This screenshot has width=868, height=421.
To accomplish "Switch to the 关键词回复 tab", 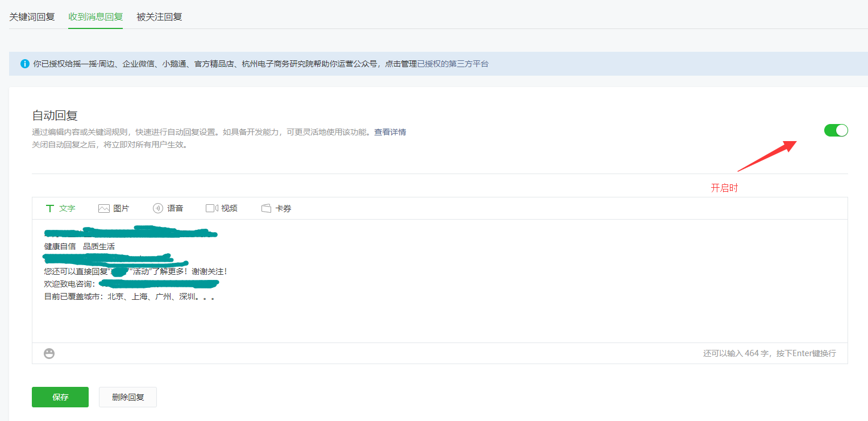I will tap(32, 16).
